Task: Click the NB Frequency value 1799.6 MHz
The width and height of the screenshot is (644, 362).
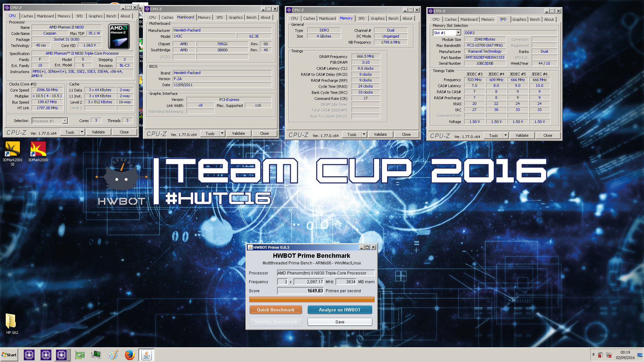Action: coord(391,42)
